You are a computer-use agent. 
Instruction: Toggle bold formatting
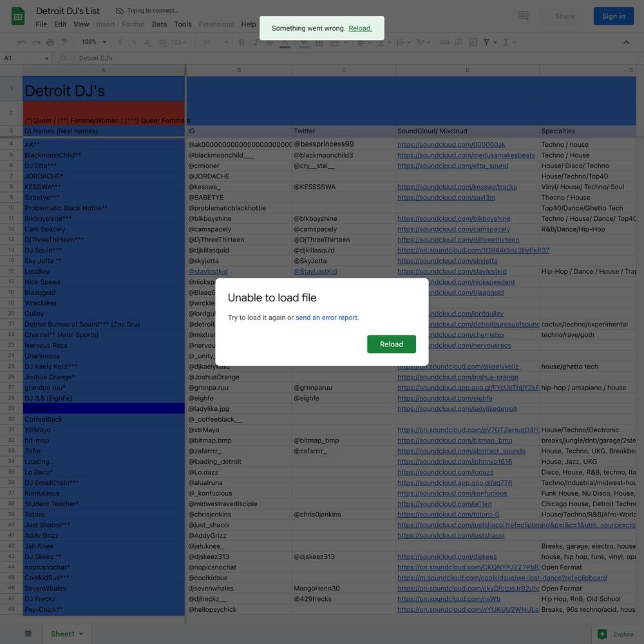pyautogui.click(x=241, y=43)
